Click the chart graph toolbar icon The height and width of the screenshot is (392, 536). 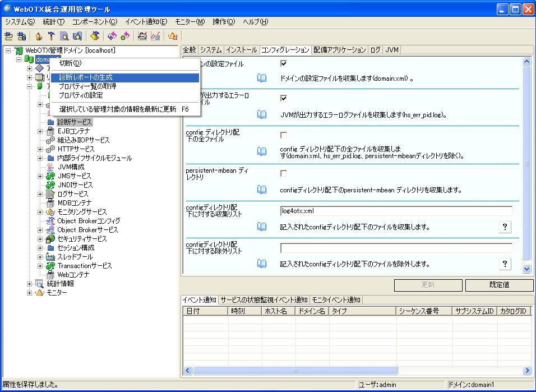(x=155, y=36)
